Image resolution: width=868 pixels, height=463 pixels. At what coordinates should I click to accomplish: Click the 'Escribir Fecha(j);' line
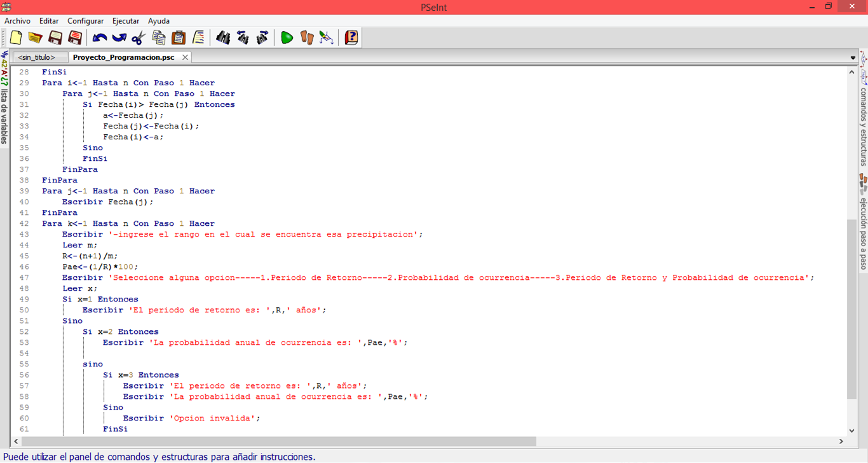tap(108, 202)
